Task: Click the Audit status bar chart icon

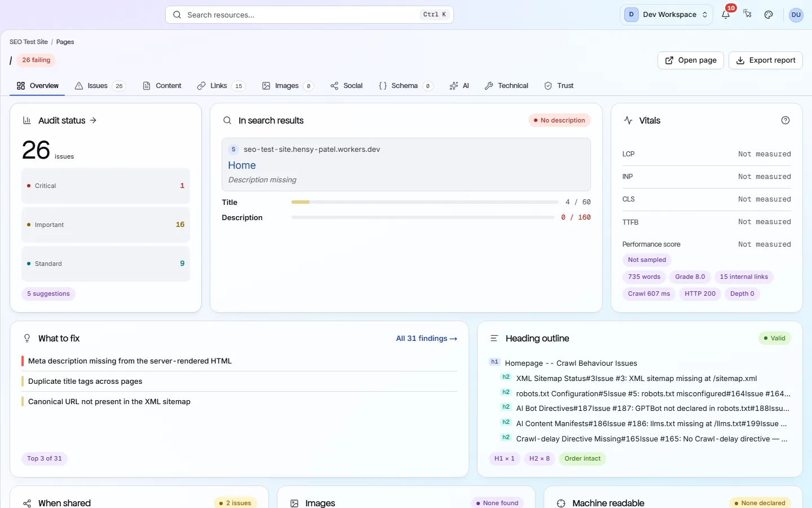Action: point(27,120)
